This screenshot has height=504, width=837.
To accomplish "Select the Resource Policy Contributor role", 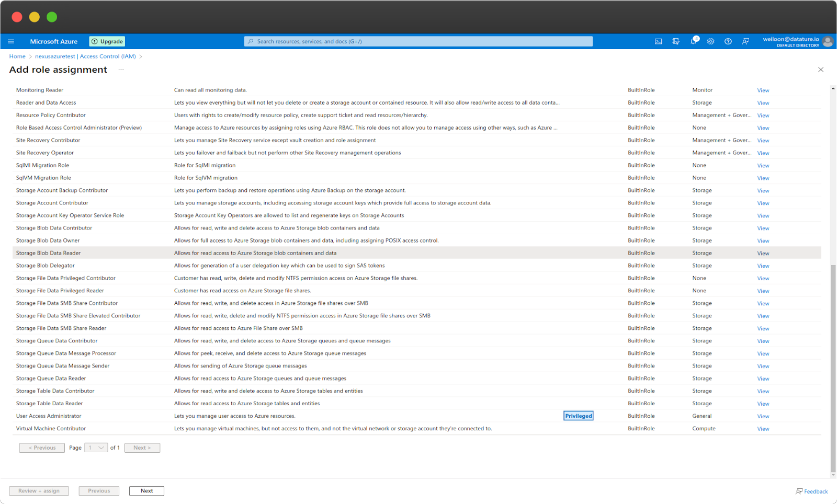I will [51, 115].
